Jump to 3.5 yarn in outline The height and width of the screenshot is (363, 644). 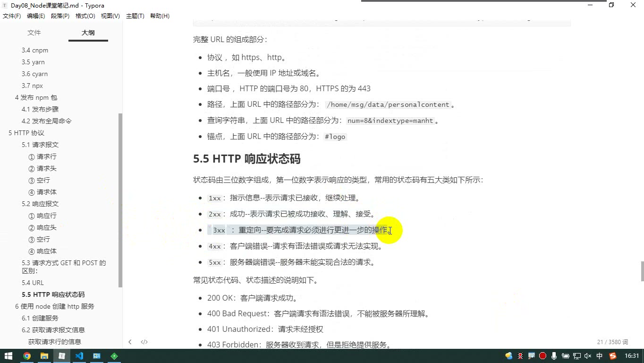33,62
